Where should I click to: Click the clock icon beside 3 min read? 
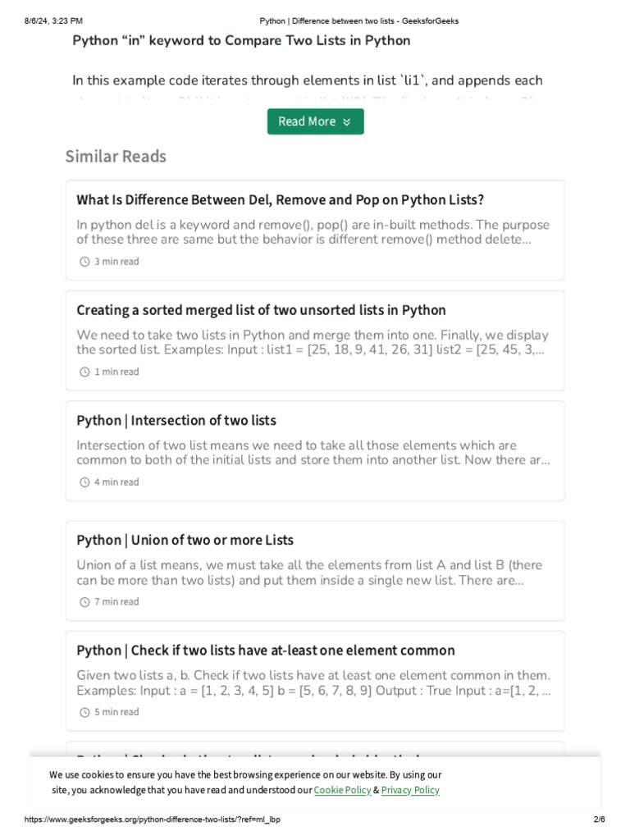pyautogui.click(x=84, y=262)
